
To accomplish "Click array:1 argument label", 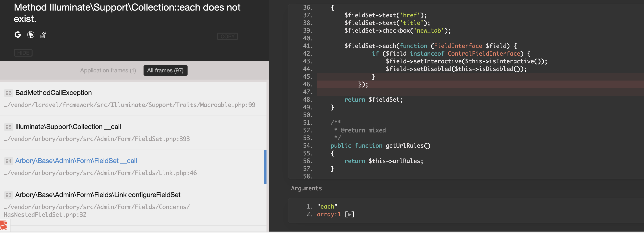I will coord(329,214).
